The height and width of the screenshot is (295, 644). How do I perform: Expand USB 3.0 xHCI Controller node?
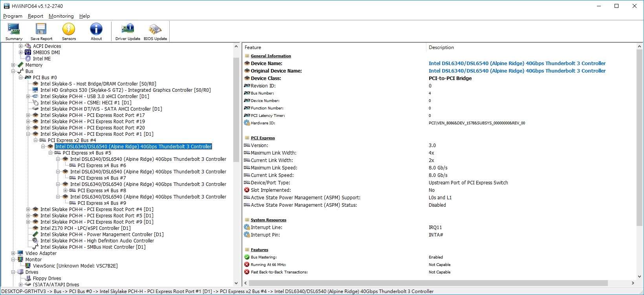pos(28,96)
